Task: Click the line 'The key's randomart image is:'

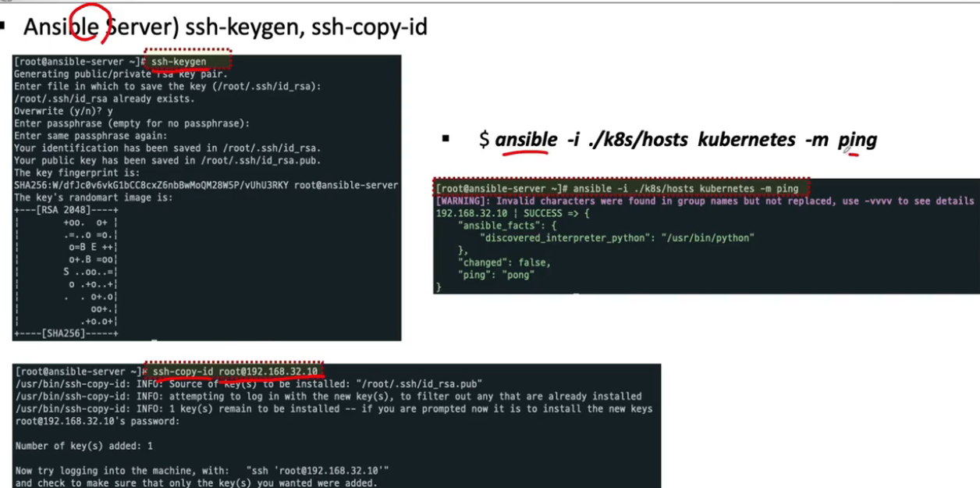Action: click(x=93, y=198)
